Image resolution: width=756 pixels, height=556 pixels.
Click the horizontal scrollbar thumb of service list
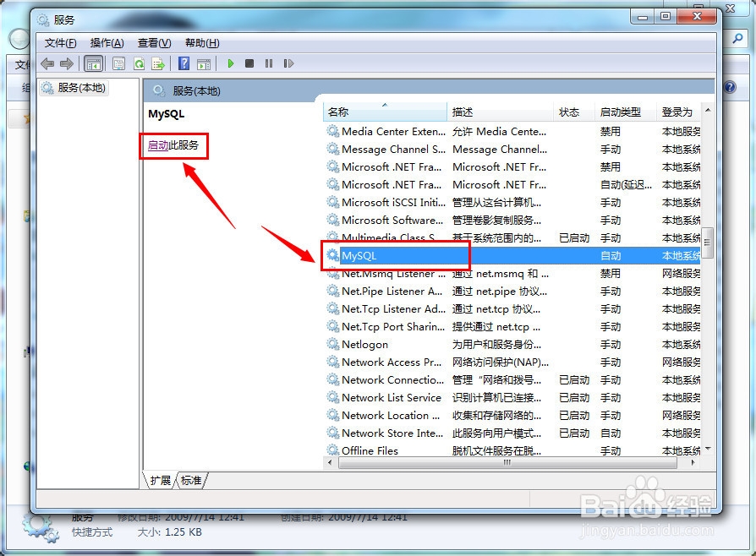coord(507,462)
